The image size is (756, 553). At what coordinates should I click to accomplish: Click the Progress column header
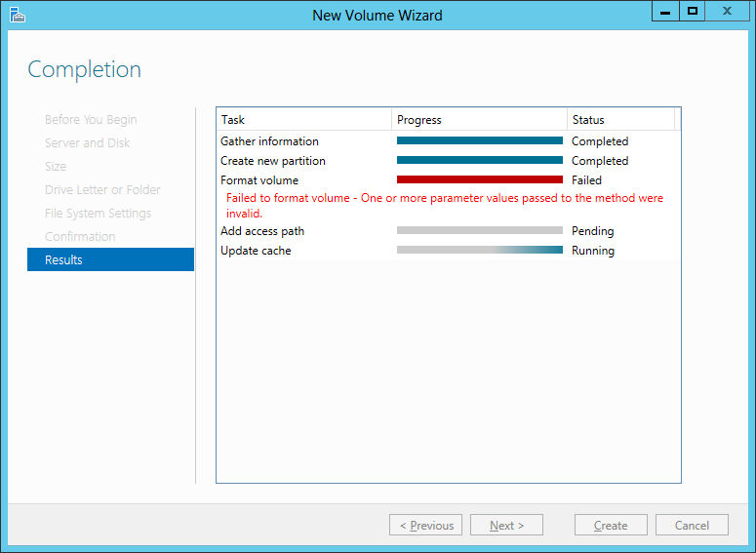479,120
